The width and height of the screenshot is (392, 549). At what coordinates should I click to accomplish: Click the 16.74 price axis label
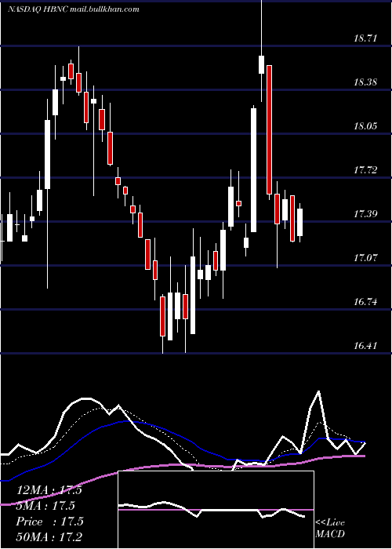[x=366, y=302]
